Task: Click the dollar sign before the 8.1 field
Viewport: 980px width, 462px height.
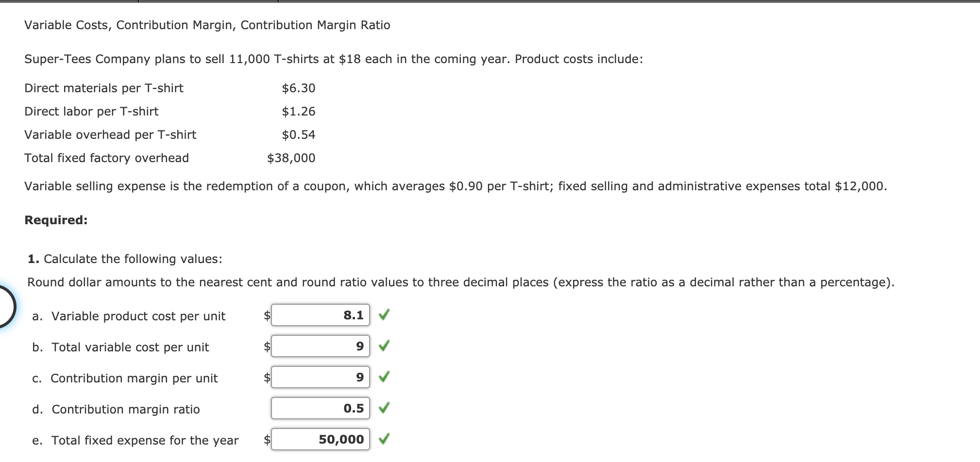Action: tap(266, 315)
